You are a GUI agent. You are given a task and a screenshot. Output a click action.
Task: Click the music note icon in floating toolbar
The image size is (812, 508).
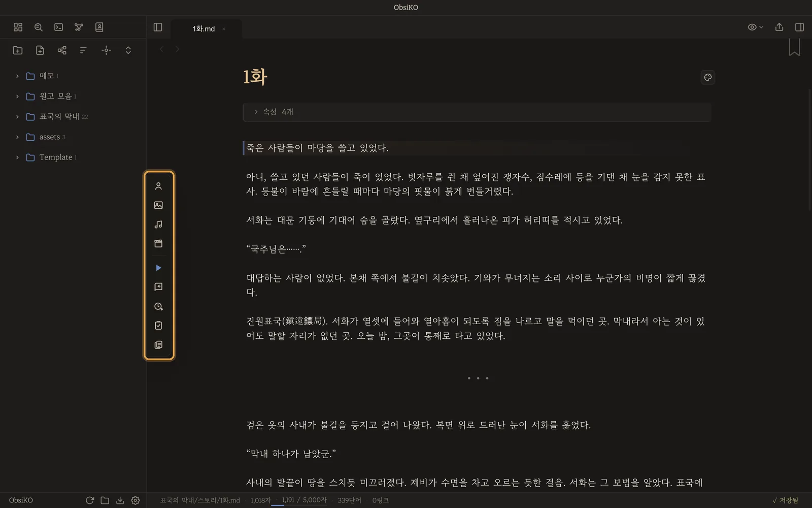[x=158, y=225]
